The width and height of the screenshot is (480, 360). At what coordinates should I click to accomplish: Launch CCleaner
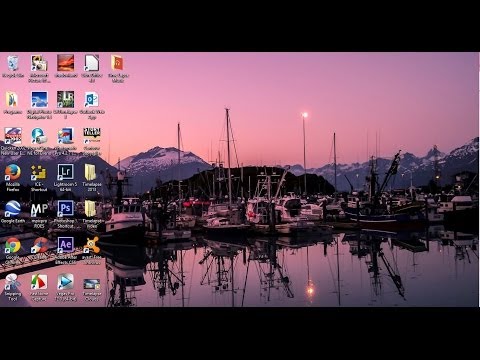[x=40, y=246]
